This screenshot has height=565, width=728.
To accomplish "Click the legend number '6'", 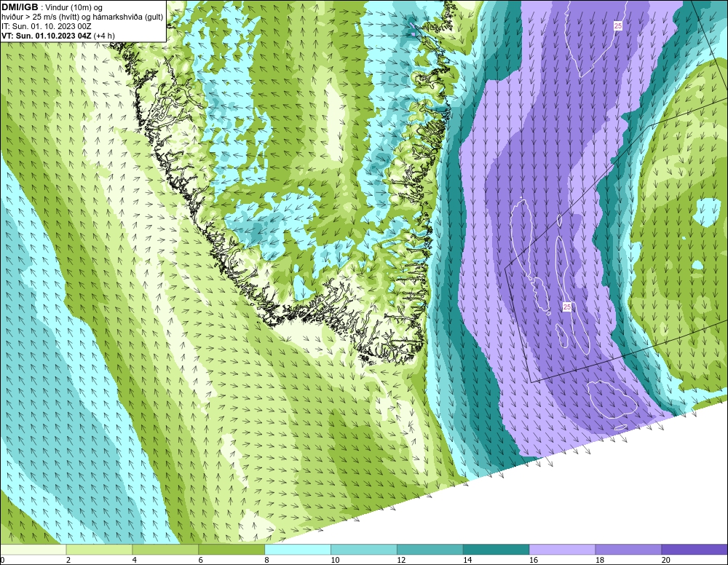I will 201,560.
